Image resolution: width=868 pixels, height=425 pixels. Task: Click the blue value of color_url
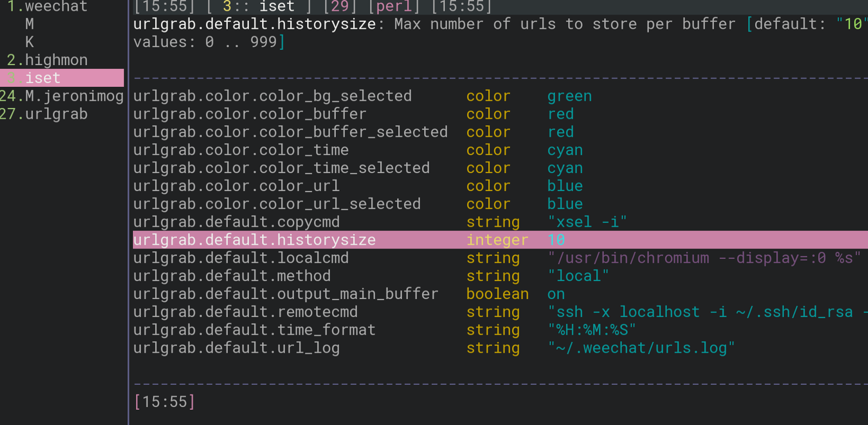pyautogui.click(x=565, y=186)
